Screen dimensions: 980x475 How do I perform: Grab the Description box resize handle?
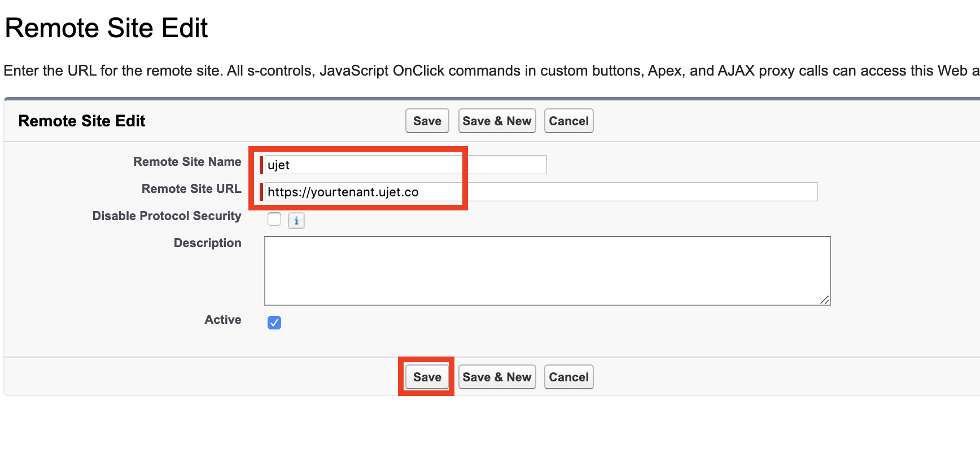(x=825, y=300)
